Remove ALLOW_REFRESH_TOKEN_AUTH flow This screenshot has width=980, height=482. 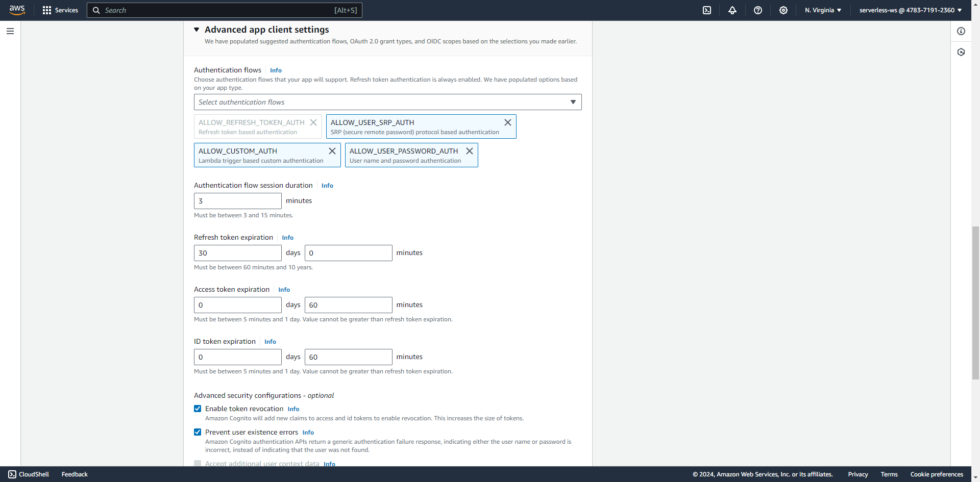[313, 122]
